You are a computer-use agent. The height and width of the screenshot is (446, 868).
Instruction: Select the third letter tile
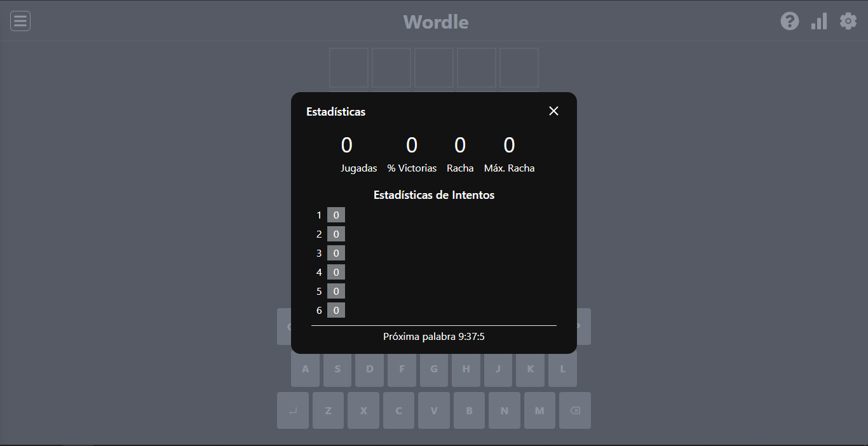click(434, 67)
